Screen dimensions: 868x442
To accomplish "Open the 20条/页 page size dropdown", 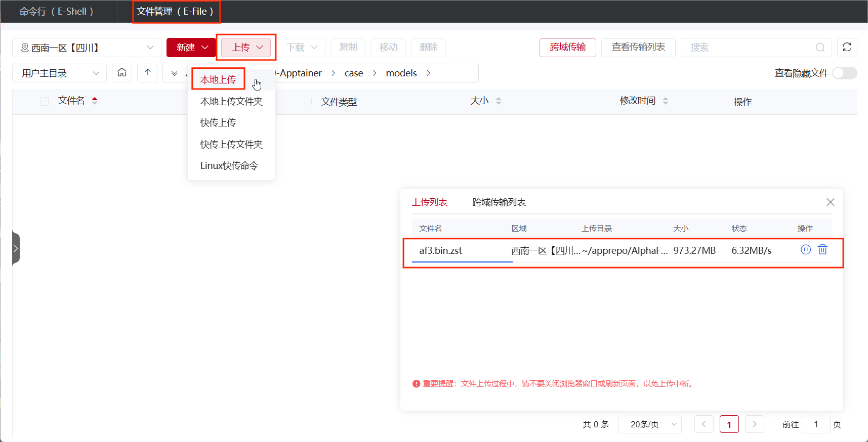I will click(649, 424).
